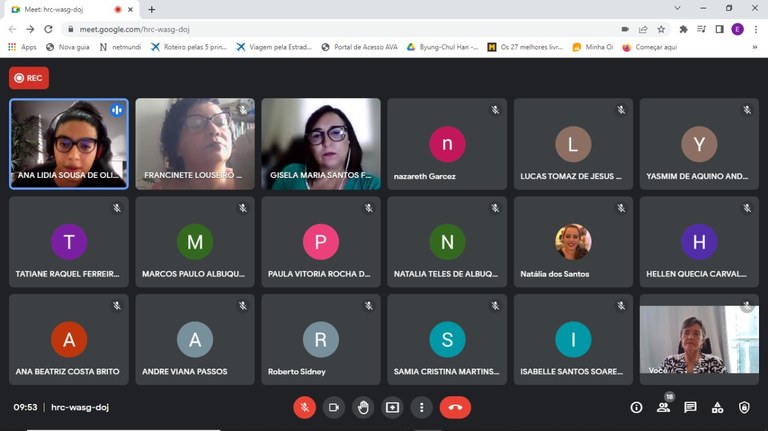This screenshot has height=431, width=768.
Task: Show the participants list
Action: (x=663, y=407)
